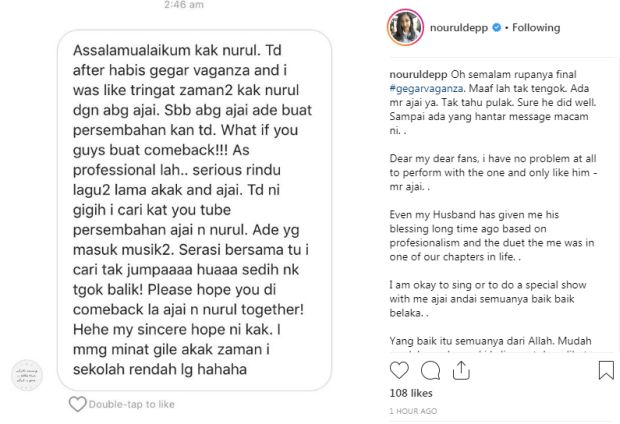This screenshot has height=424, width=620.
Task: Open comments via the speech bubble icon
Action: tap(430, 371)
